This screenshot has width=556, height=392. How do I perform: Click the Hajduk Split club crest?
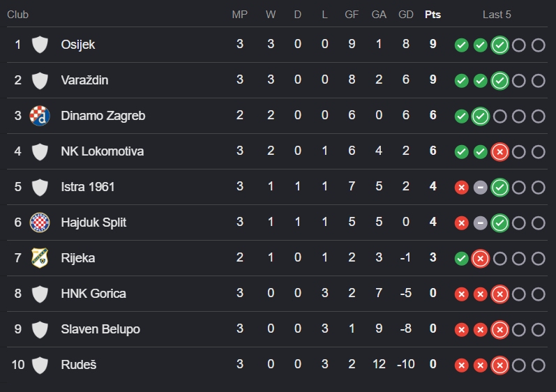coord(40,223)
